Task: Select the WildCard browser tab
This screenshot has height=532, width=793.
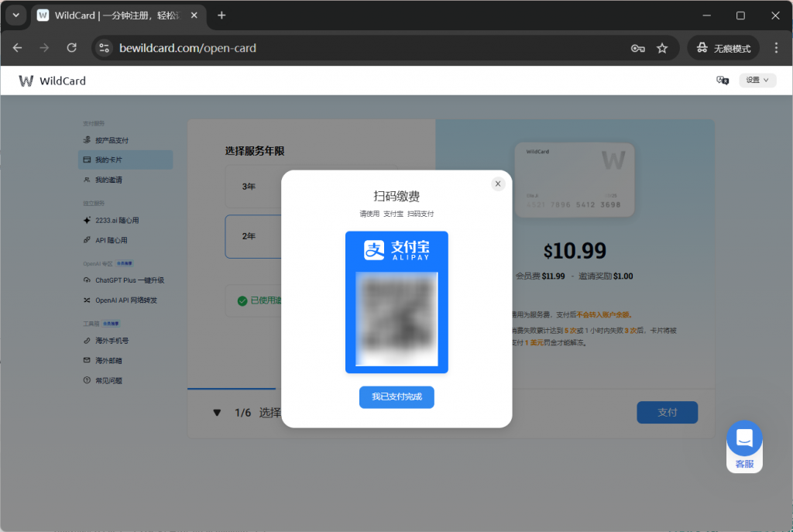Action: tap(118, 15)
